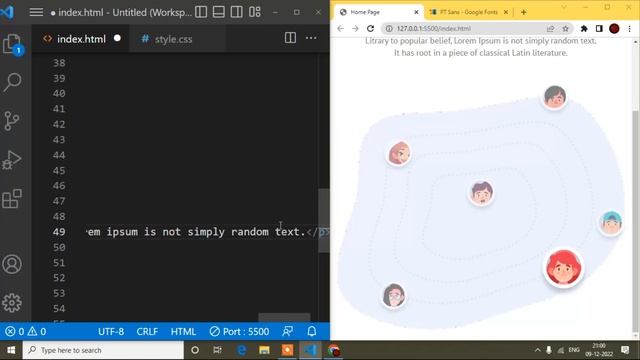Open the VS Code Explorer panel

(12, 44)
